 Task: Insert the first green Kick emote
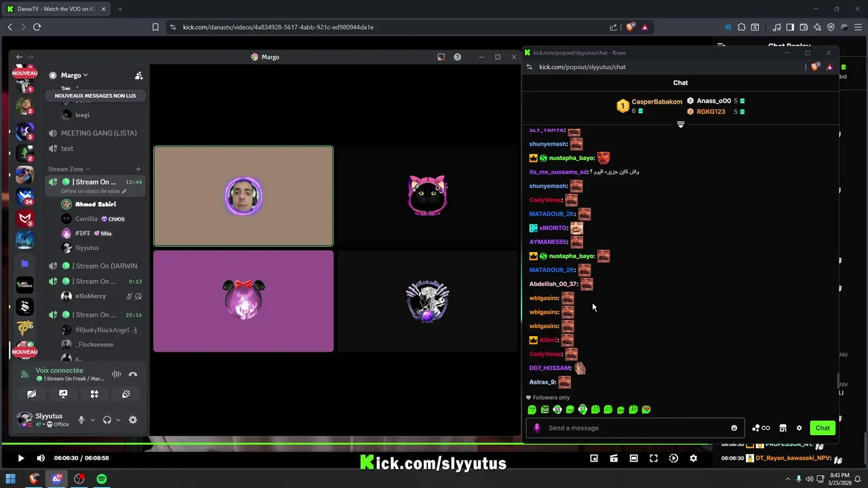coord(532,409)
